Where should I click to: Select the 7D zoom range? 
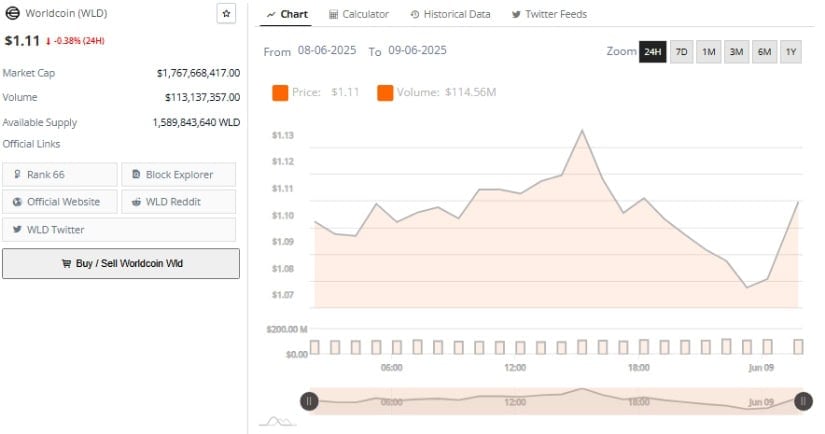pyautogui.click(x=681, y=52)
